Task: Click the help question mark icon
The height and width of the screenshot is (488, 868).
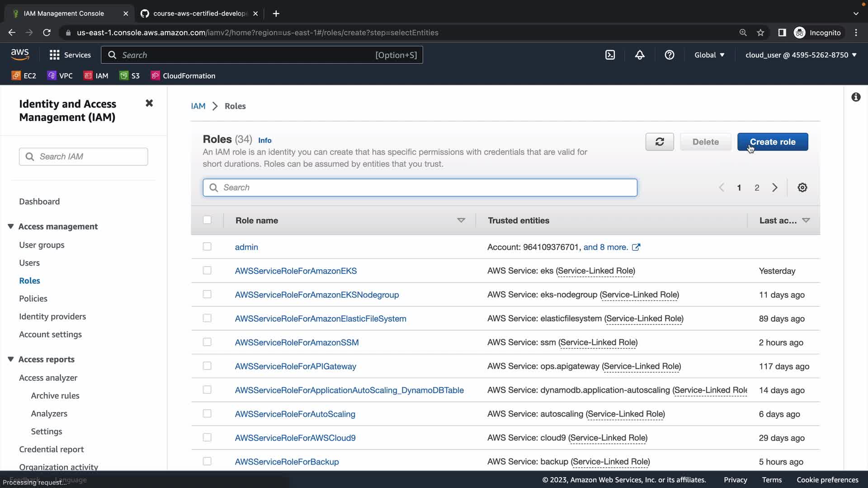Action: point(670,55)
